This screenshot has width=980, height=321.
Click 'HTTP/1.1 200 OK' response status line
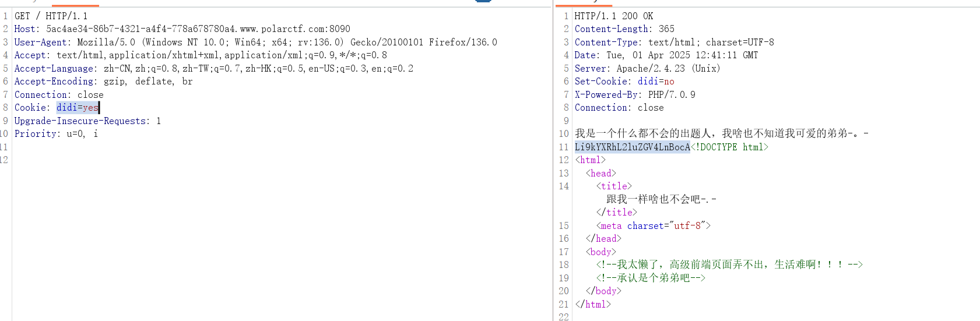(614, 16)
